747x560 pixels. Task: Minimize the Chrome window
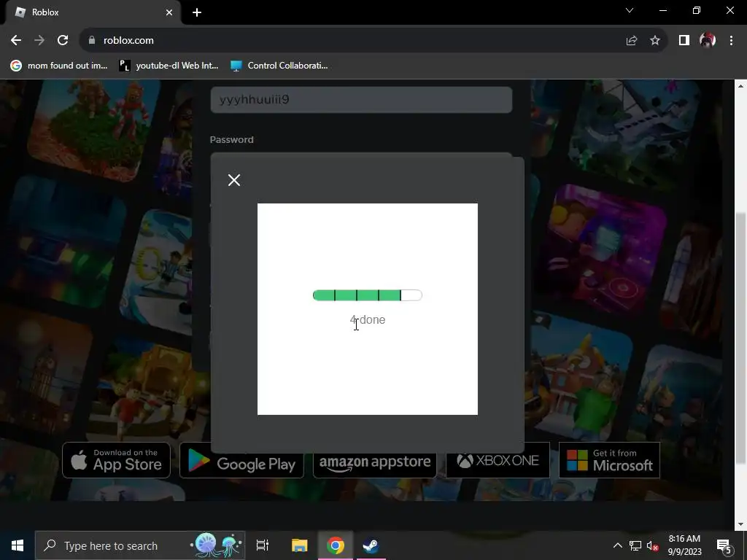(x=662, y=10)
